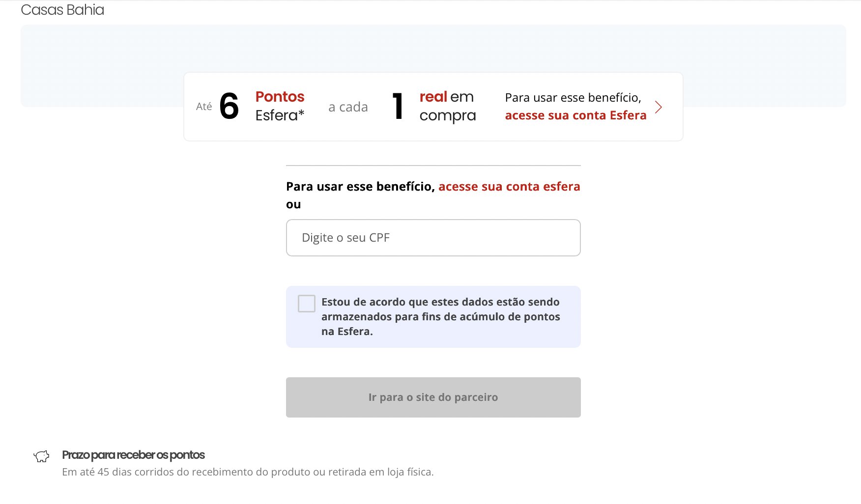Click the large number 1 in card
Image resolution: width=861 pixels, height=504 pixels.
tap(398, 106)
